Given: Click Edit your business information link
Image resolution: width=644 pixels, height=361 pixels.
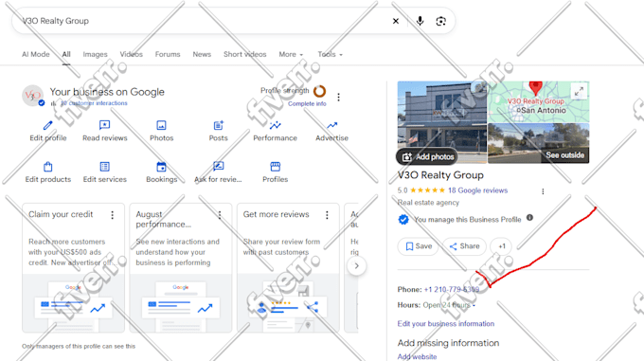Looking at the screenshot, I should [446, 324].
